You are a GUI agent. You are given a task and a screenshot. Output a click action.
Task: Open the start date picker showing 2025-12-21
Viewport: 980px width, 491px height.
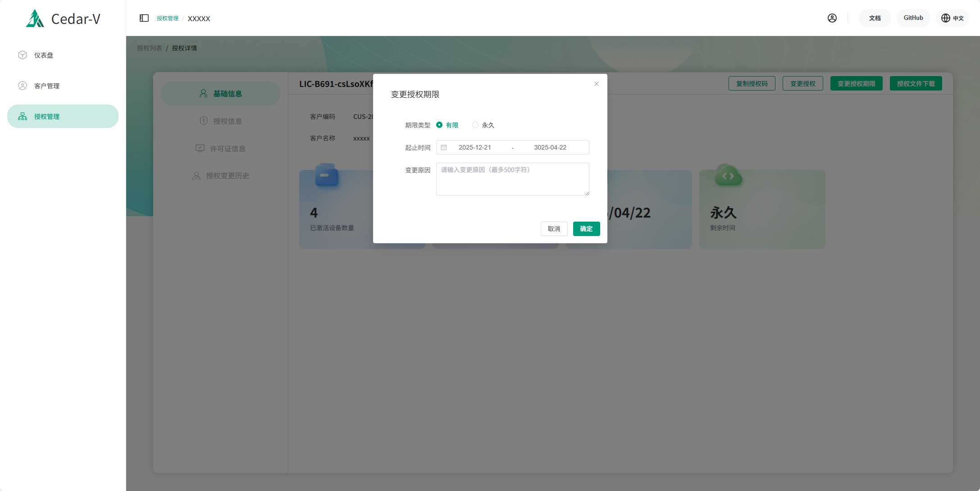(474, 147)
